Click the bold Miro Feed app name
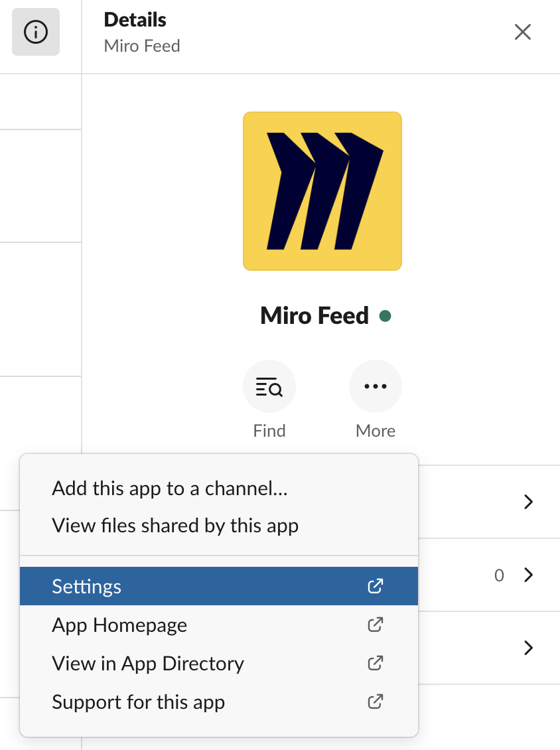This screenshot has width=560, height=750. point(315,316)
